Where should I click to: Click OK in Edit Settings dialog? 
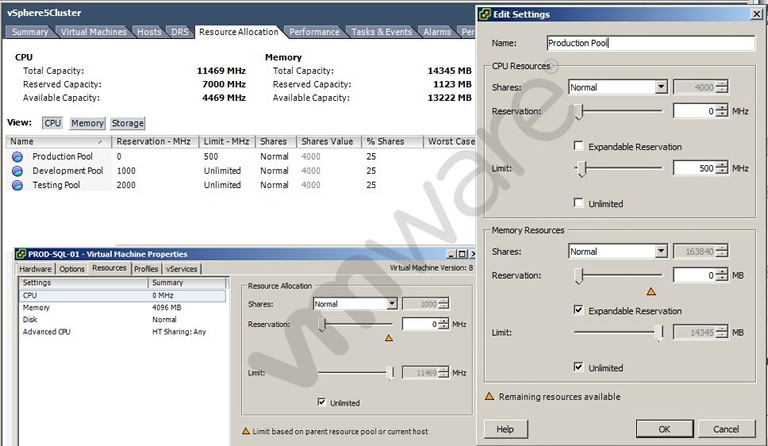664,429
